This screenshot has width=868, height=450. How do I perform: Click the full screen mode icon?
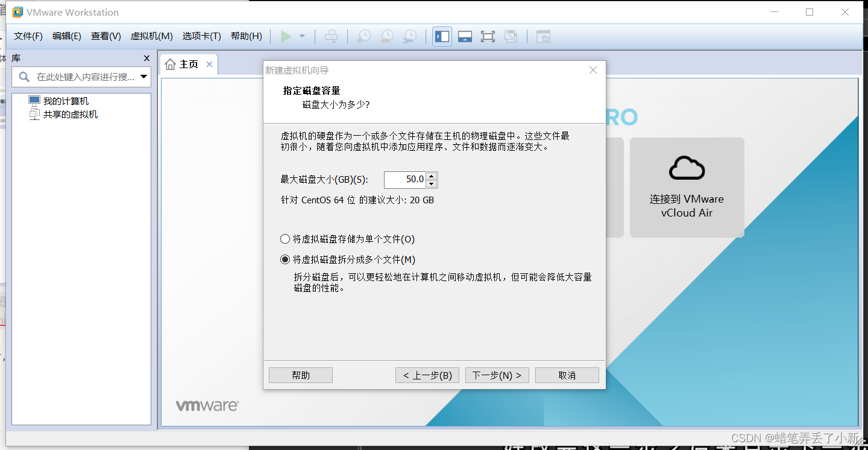(488, 37)
